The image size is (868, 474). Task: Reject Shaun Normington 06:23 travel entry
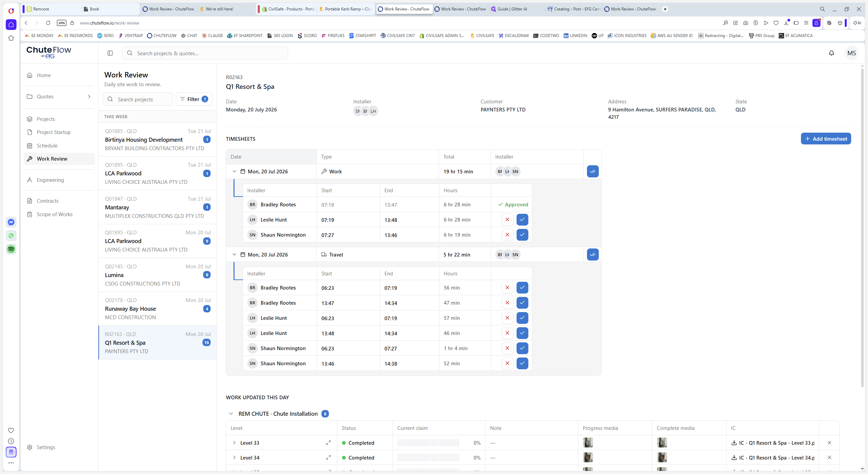(x=507, y=348)
